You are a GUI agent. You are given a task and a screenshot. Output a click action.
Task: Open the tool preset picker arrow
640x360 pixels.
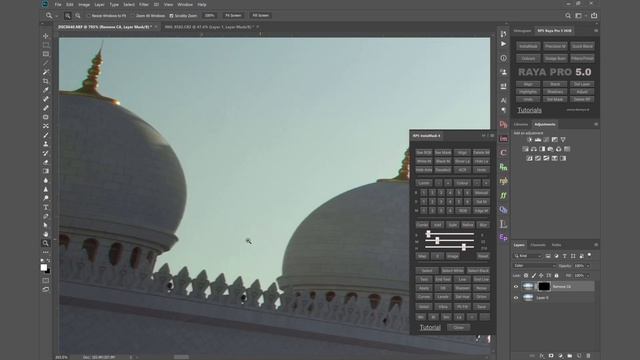56,16
